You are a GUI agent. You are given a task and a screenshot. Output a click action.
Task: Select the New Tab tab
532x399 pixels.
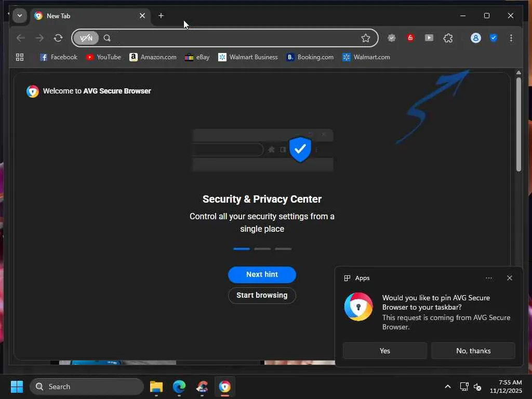(90, 16)
